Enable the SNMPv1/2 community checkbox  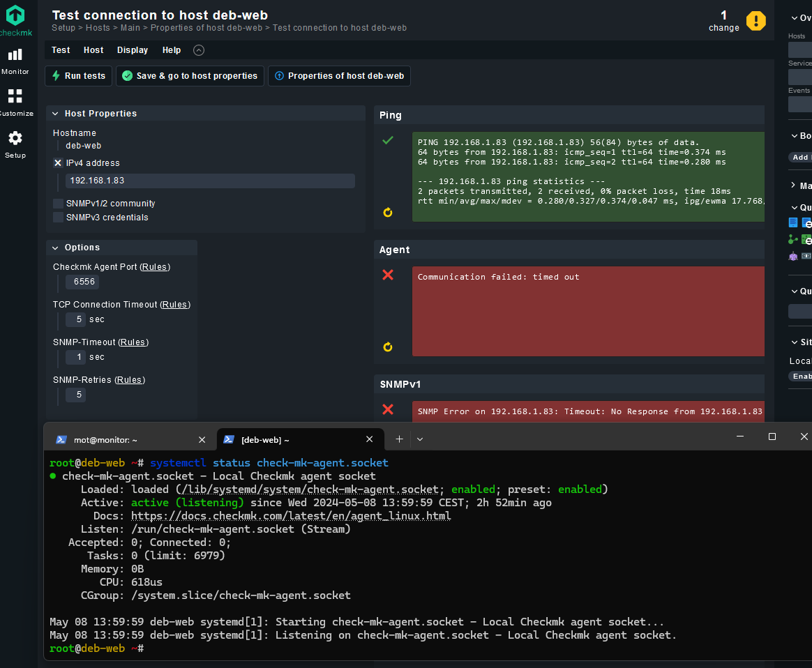(x=58, y=204)
